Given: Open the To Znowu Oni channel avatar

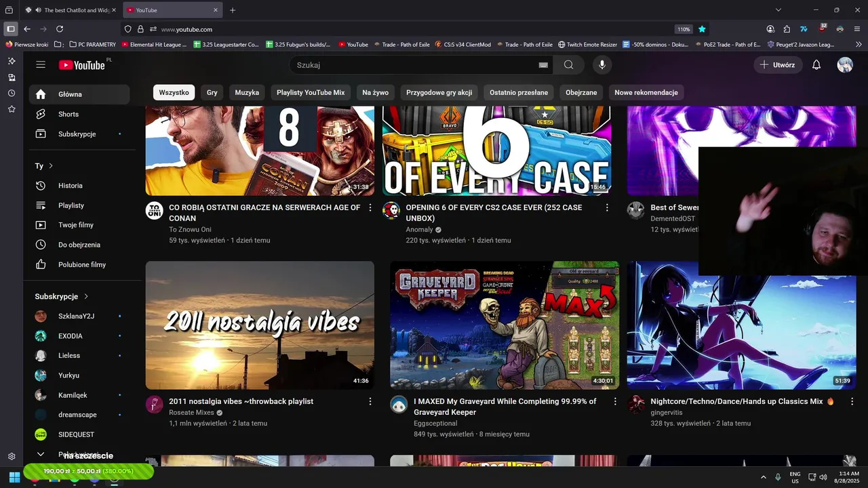Looking at the screenshot, I should point(155,210).
